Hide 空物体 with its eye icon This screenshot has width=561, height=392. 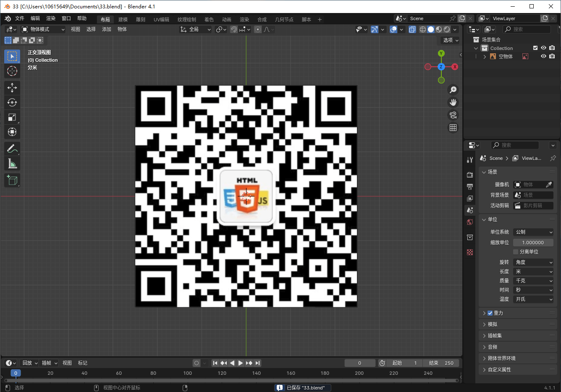coord(543,56)
